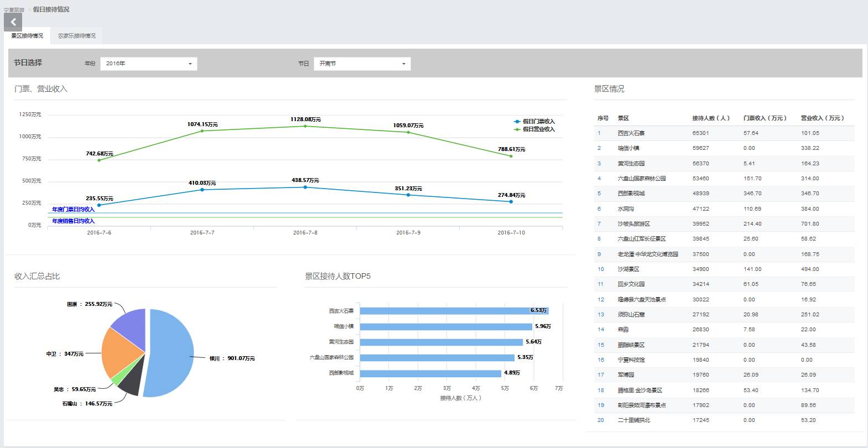This screenshot has height=448, width=868.
Task: Click the 2016-7-8 axis label
Action: point(305,233)
